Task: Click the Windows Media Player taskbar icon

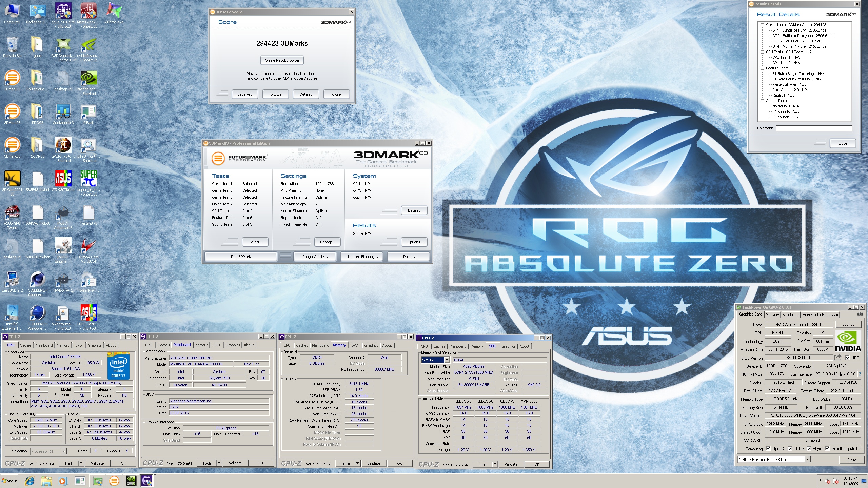Action: click(x=63, y=481)
